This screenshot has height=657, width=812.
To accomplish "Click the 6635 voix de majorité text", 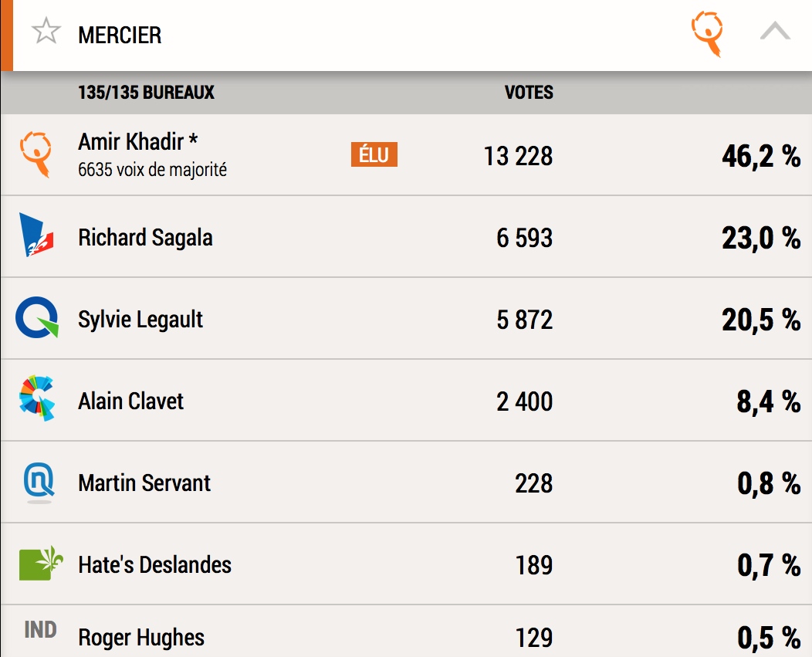I will [152, 170].
